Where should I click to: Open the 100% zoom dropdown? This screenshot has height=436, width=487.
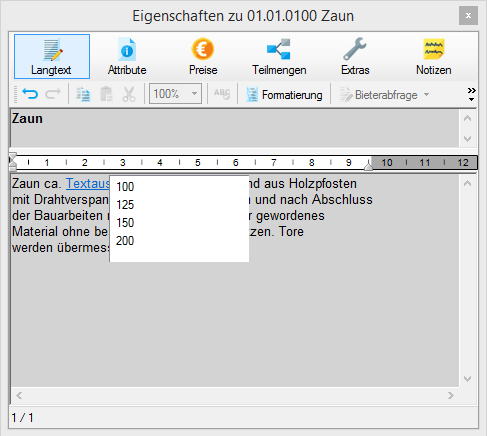coord(175,94)
